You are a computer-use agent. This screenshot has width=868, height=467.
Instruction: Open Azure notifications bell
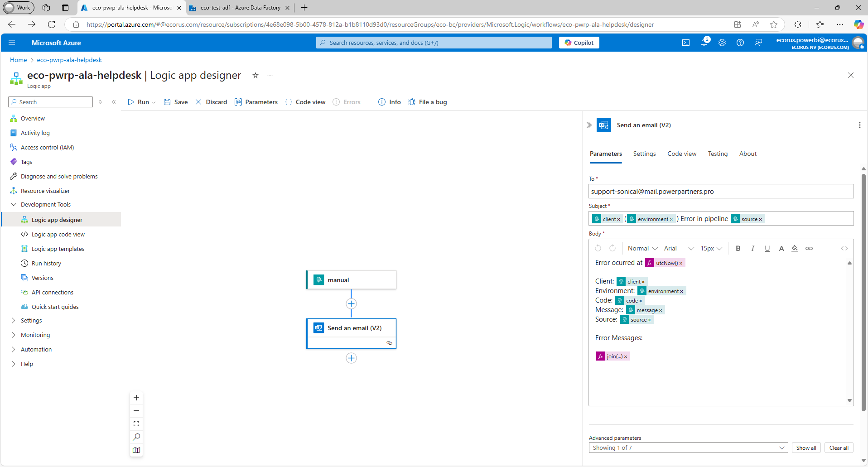click(704, 43)
